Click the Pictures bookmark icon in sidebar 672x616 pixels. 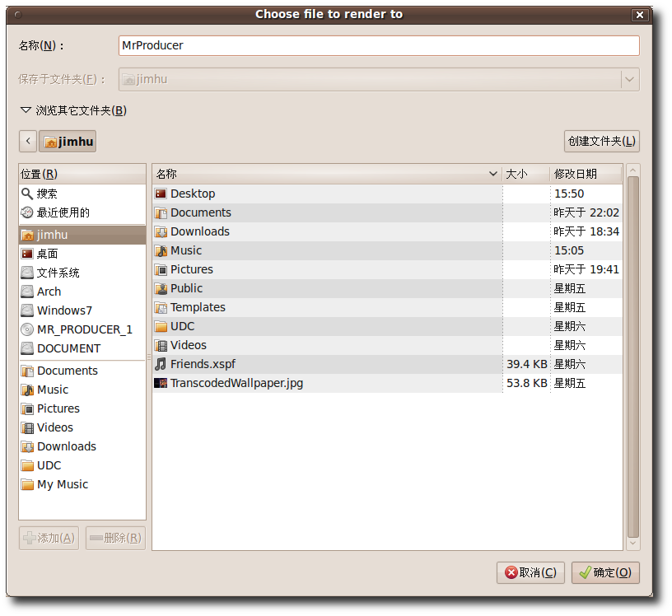click(x=27, y=408)
